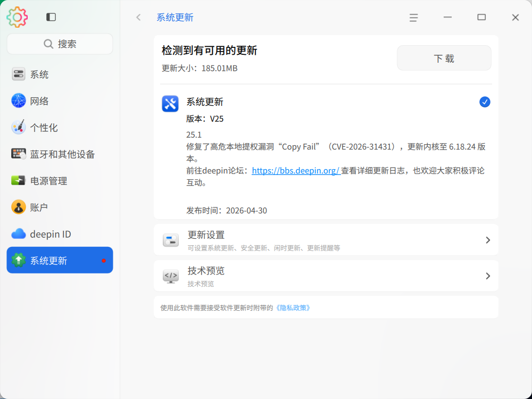Viewport: 532px width, 399px height.
Task: Expand the 技术预览 chevron arrow
Action: tap(487, 276)
